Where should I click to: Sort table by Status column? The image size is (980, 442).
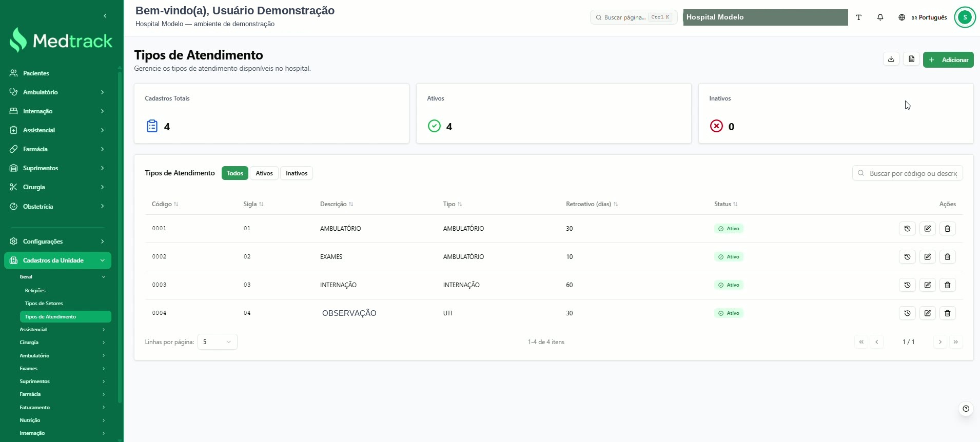pos(726,204)
